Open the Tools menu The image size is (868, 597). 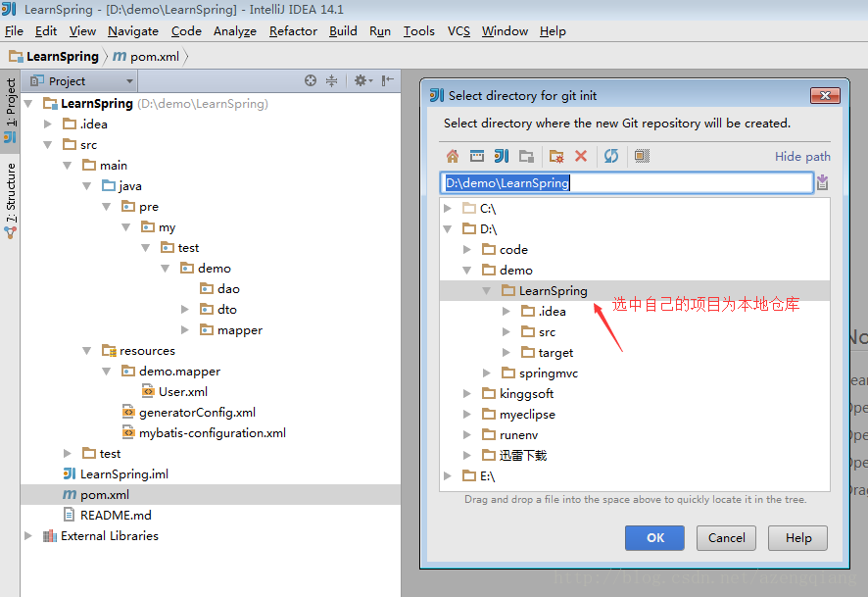coord(418,31)
